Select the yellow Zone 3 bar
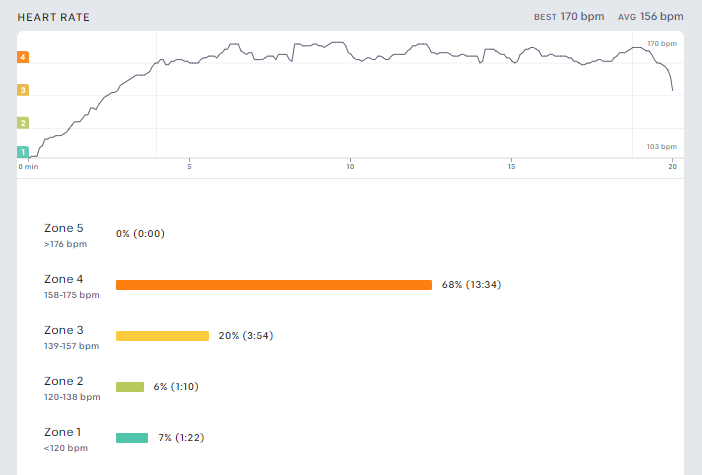Image resolution: width=702 pixels, height=475 pixels. [x=162, y=336]
